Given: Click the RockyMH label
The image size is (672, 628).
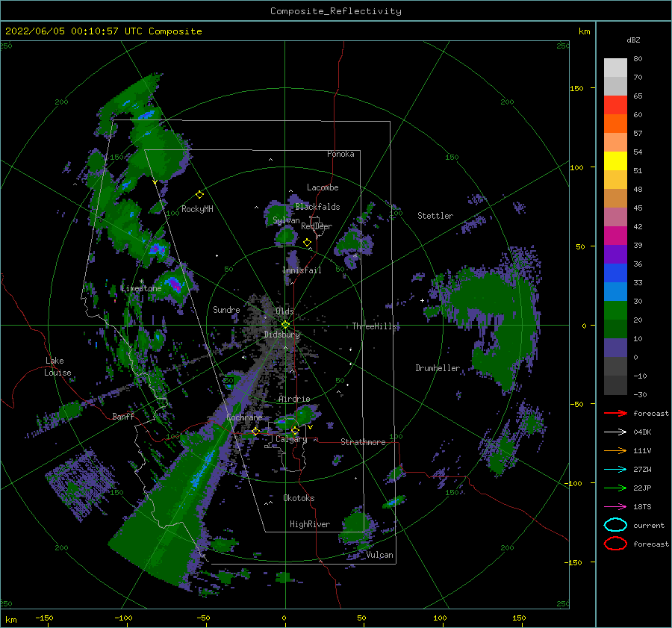Looking at the screenshot, I should (x=197, y=209).
